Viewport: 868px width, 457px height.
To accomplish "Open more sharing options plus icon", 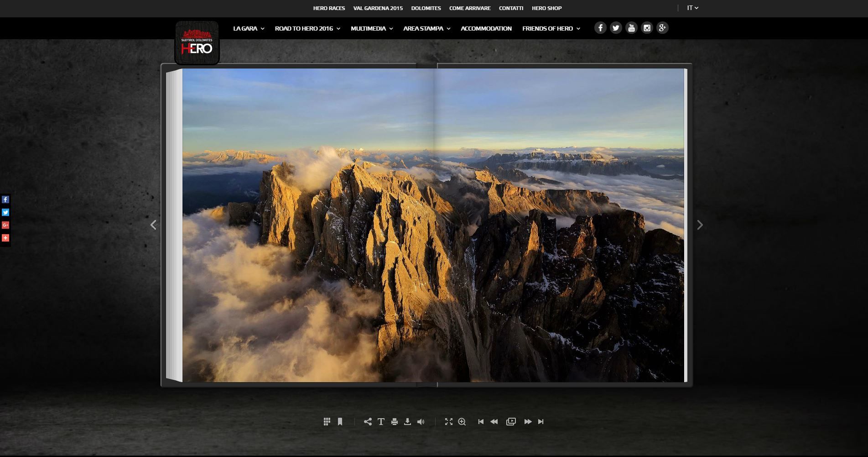I will [x=5, y=238].
